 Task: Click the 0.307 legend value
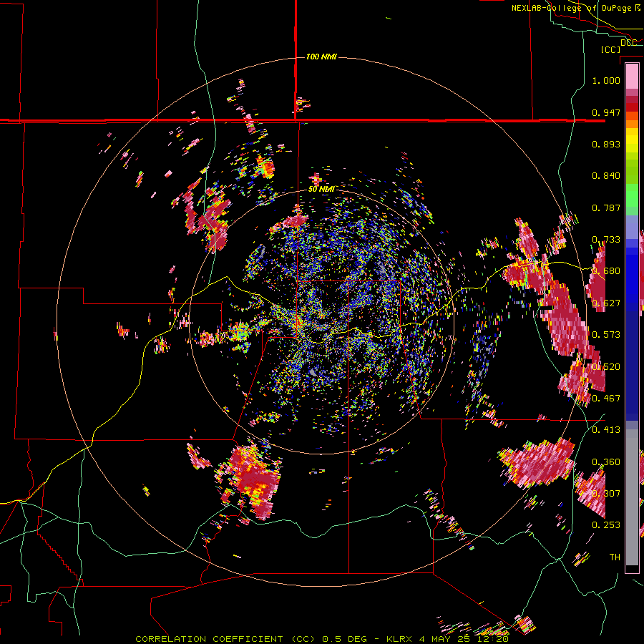coord(606,494)
